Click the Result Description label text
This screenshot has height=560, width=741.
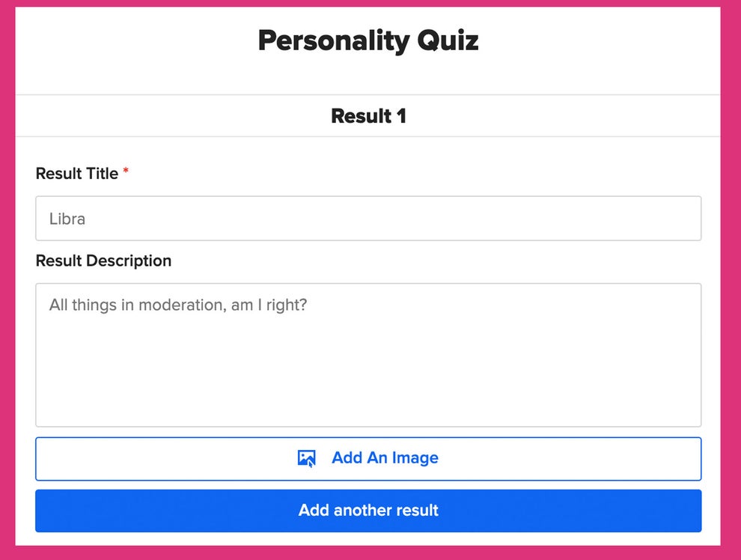pyautogui.click(x=103, y=261)
